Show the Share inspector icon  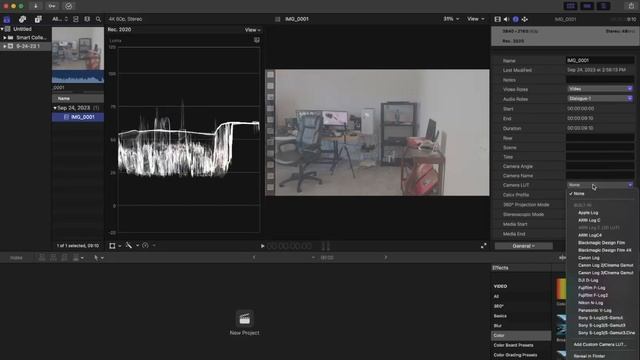click(524, 19)
